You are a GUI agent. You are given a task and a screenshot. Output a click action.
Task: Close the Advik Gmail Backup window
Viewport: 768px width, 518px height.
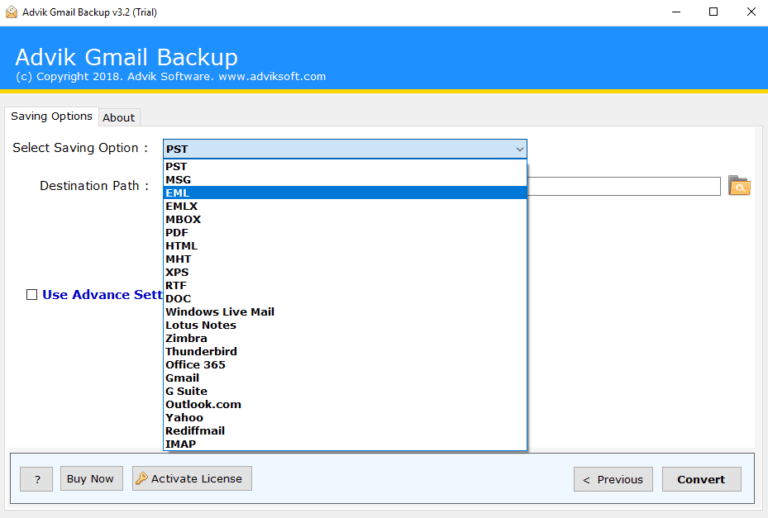(x=751, y=12)
